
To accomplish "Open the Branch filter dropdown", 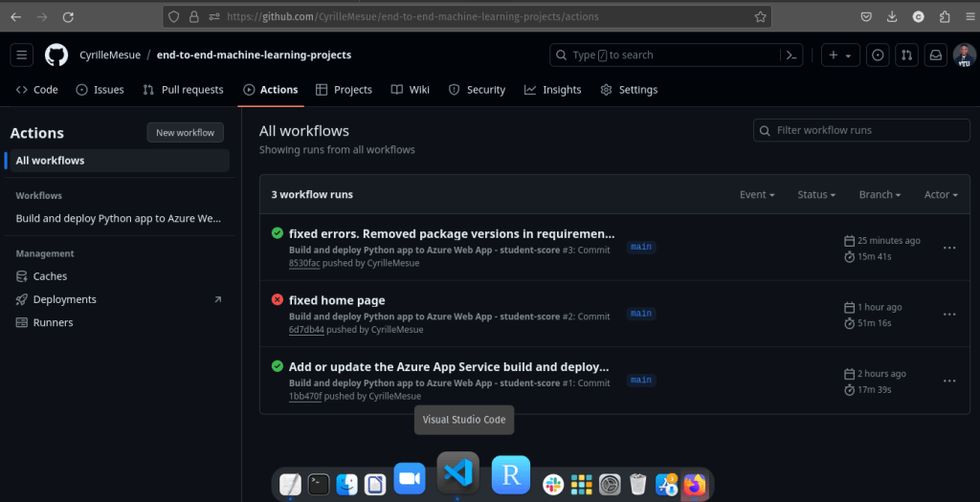I will point(880,194).
